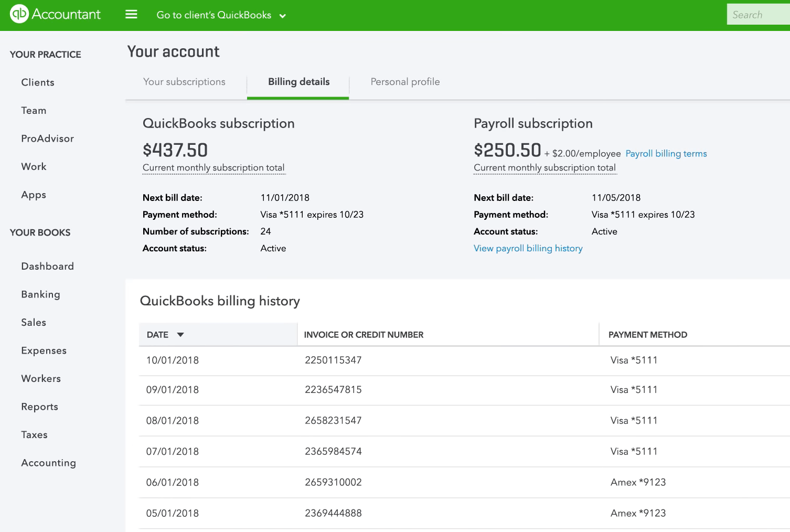Click the Search field
Screen dimensions: 790x532
click(757, 15)
